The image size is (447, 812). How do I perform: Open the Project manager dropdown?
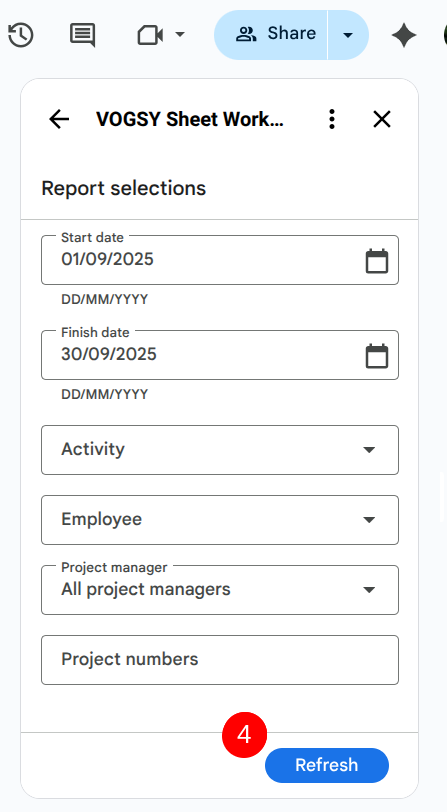220,590
